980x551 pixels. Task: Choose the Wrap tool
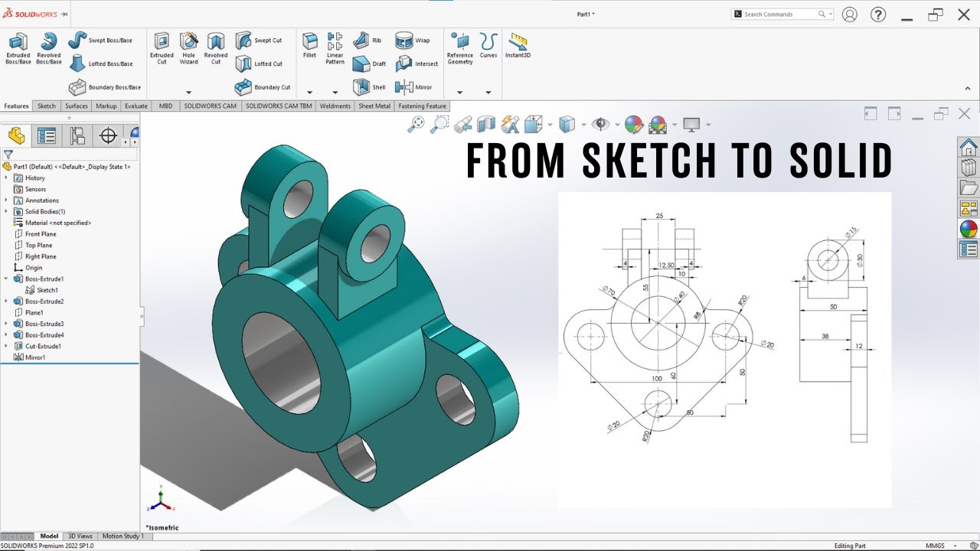[x=413, y=40]
